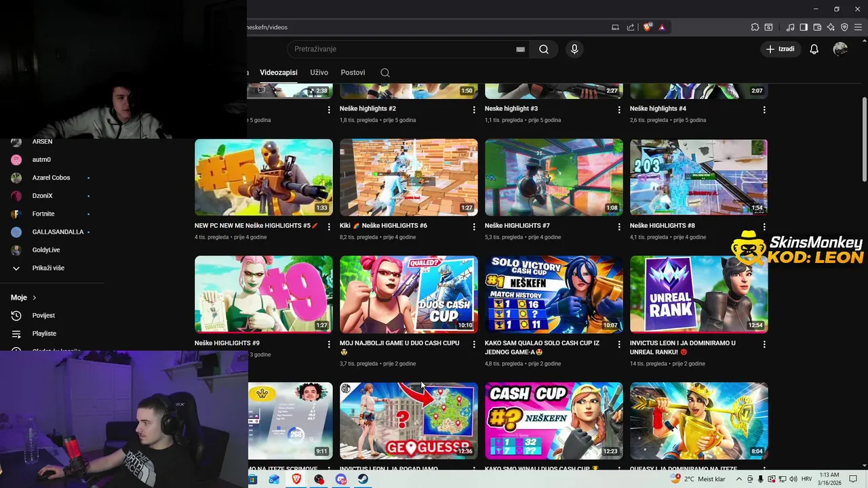Screen dimensions: 868x488
Task: Open the taskbar notification center icon
Action: point(854,479)
